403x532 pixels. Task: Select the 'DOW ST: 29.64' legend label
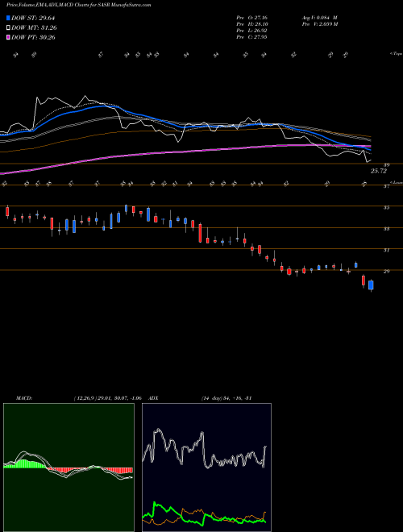click(33, 18)
